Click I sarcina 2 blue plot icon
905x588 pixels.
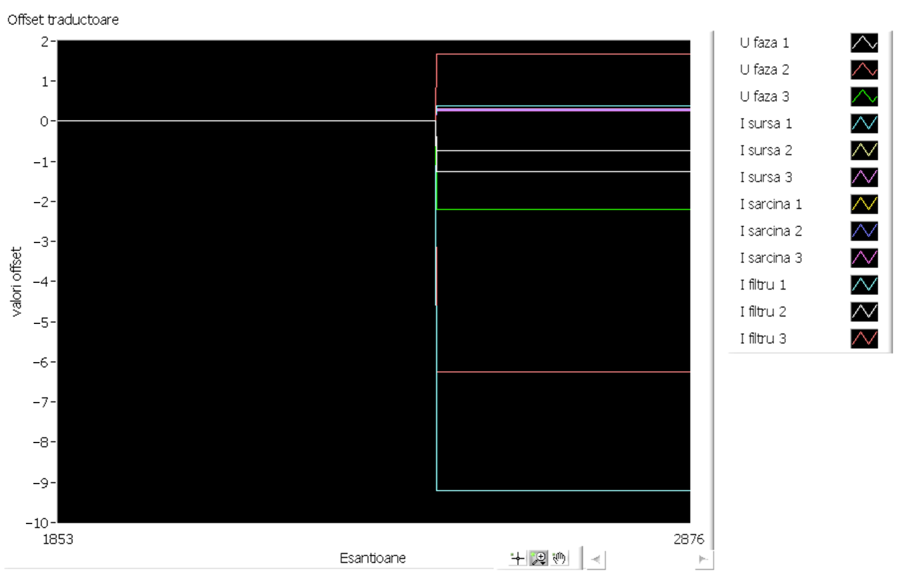point(864,231)
